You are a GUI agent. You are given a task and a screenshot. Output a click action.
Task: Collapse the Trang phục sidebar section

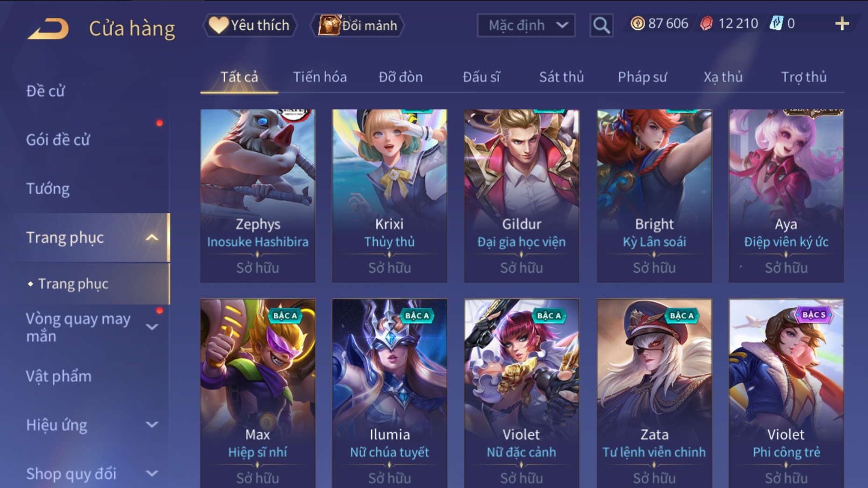point(151,238)
